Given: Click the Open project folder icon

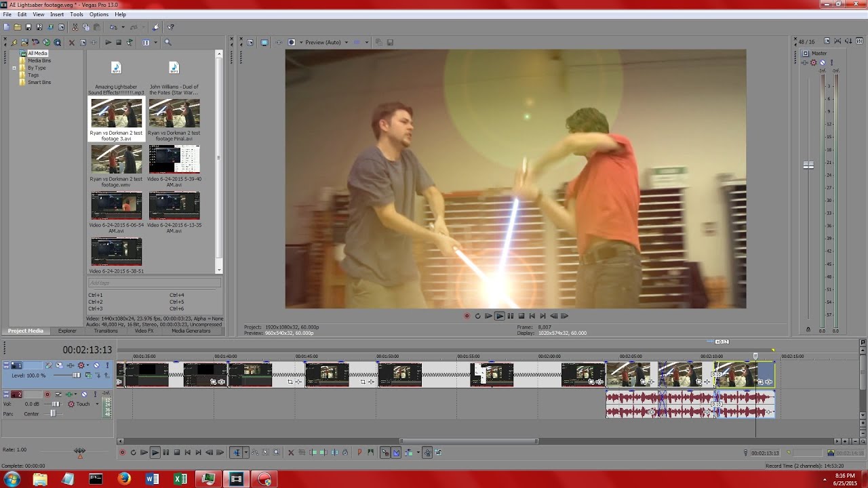Looking at the screenshot, I should 18,27.
